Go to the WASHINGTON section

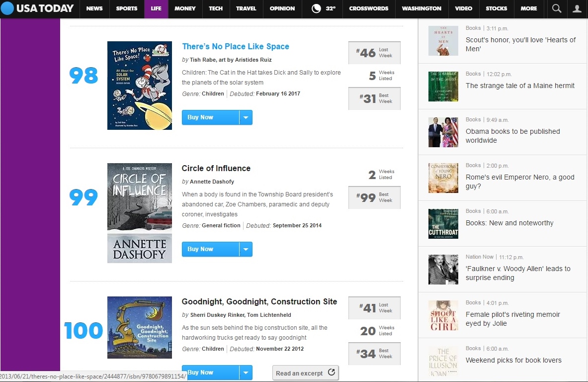coord(421,8)
